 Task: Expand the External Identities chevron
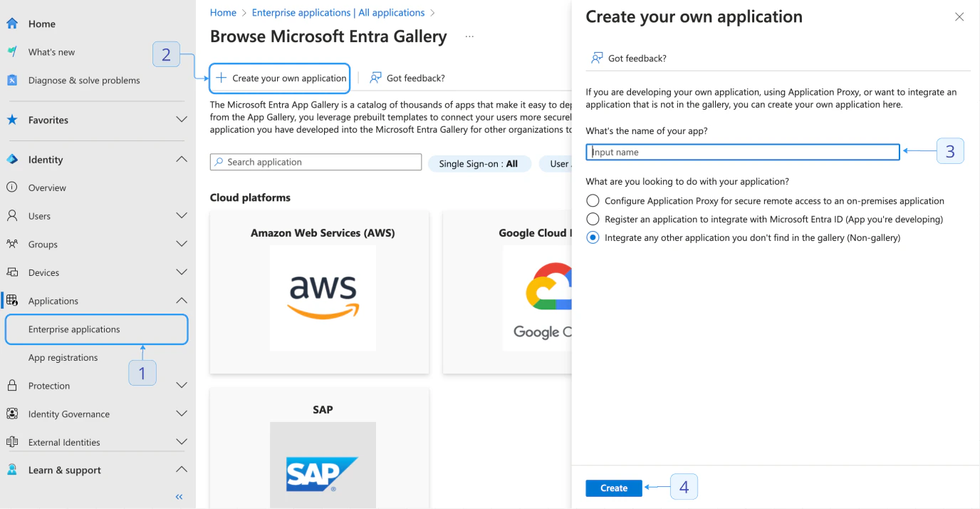182,442
